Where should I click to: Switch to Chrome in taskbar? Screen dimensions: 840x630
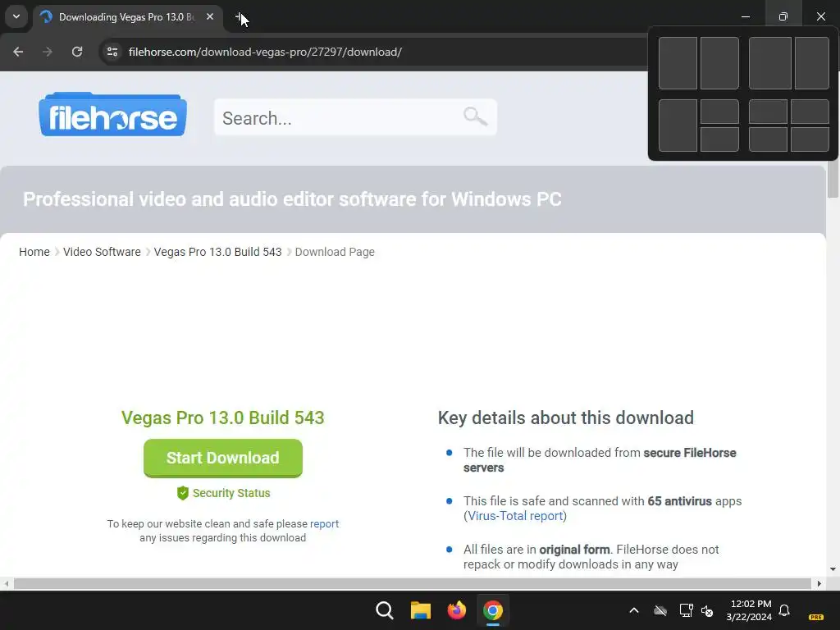tap(492, 610)
